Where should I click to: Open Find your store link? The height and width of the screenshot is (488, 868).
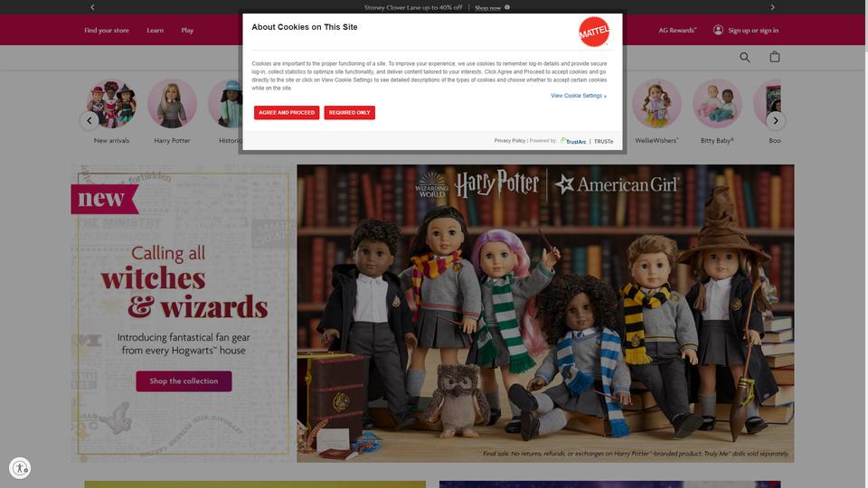click(107, 31)
